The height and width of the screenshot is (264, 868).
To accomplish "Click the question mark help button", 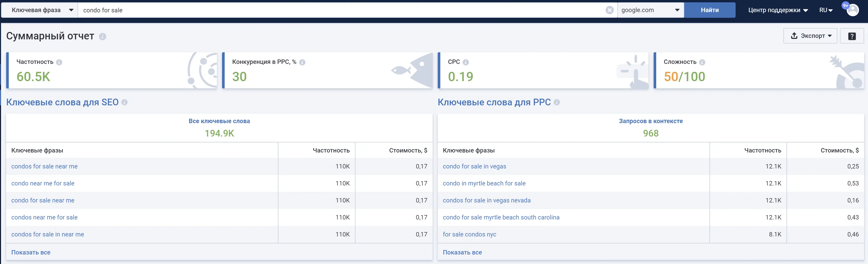I will 852,36.
